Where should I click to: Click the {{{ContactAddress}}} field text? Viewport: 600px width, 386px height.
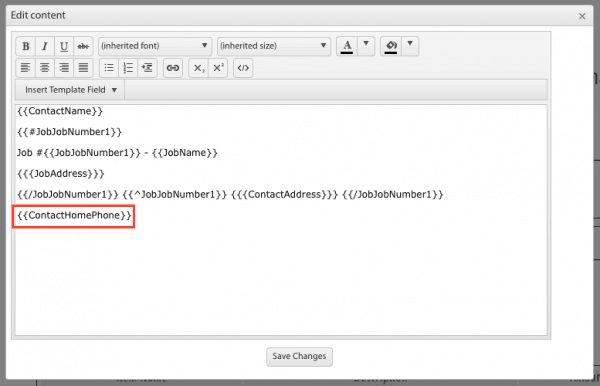point(284,195)
